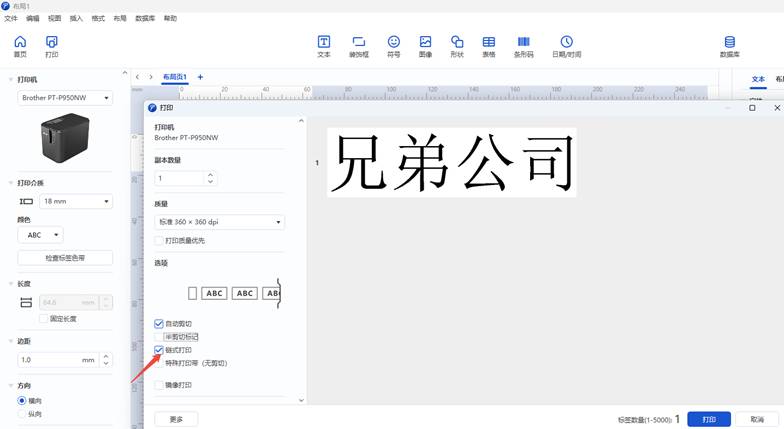
Task: Uncheck the 自动剪切 auto cut checkbox
Action: pos(159,324)
